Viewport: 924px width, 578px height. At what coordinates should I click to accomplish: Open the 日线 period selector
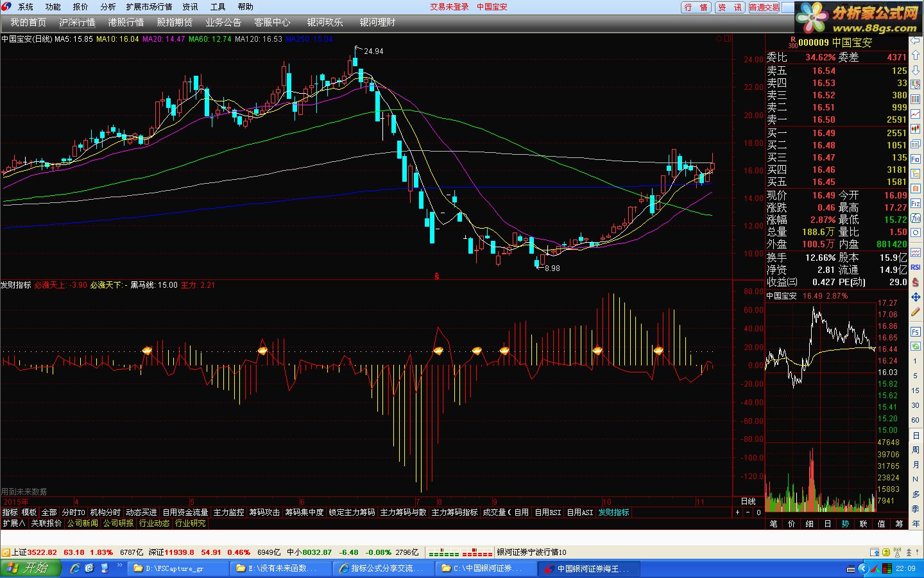tap(748, 502)
